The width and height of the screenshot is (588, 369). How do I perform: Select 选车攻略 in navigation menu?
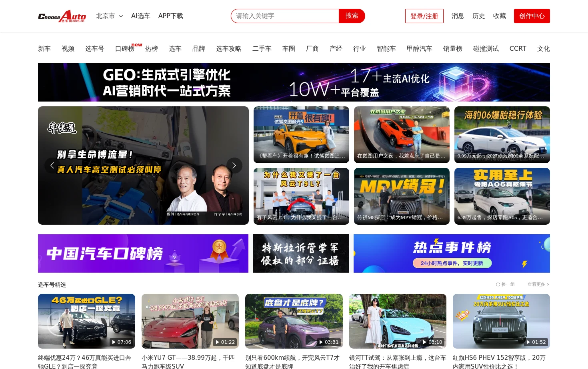coord(229,49)
